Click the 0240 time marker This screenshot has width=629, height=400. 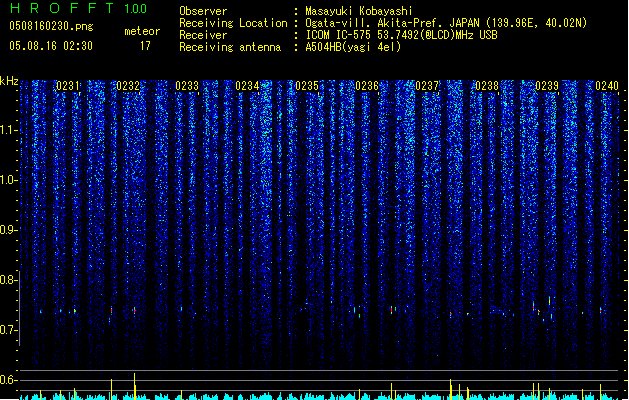(607, 86)
